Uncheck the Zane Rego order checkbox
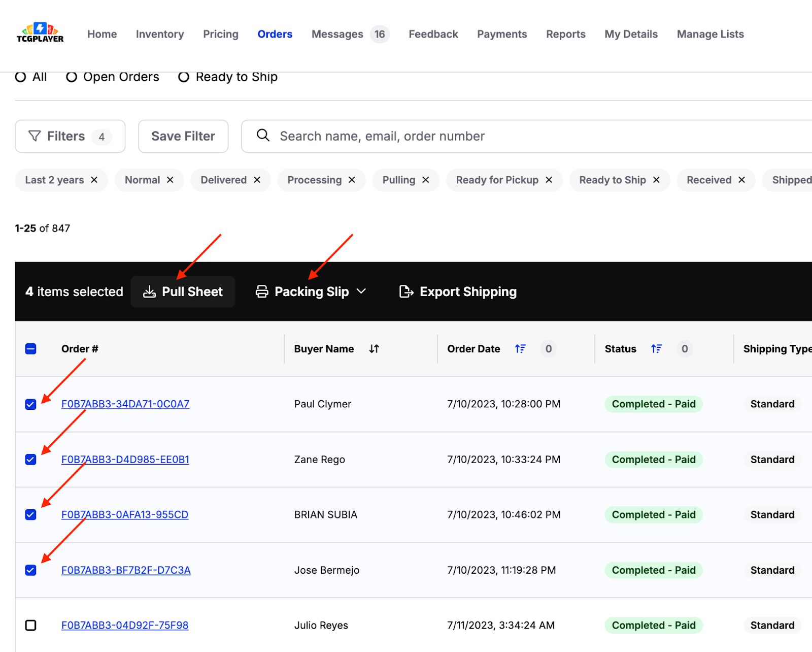 click(x=30, y=460)
